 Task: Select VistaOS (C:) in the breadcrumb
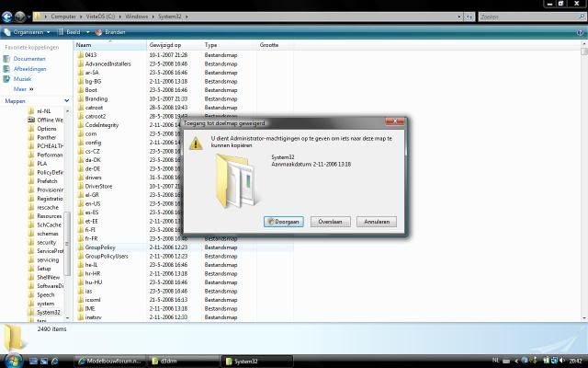click(100, 17)
